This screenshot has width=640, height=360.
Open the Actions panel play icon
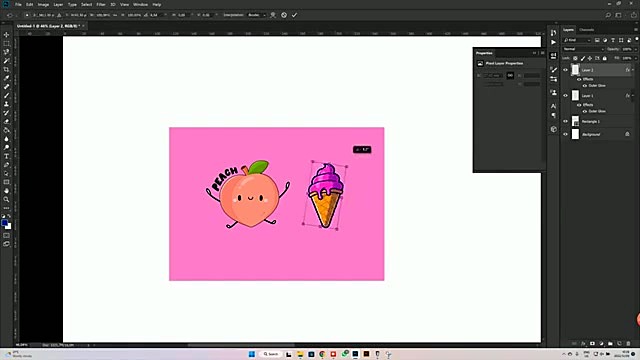[553, 42]
